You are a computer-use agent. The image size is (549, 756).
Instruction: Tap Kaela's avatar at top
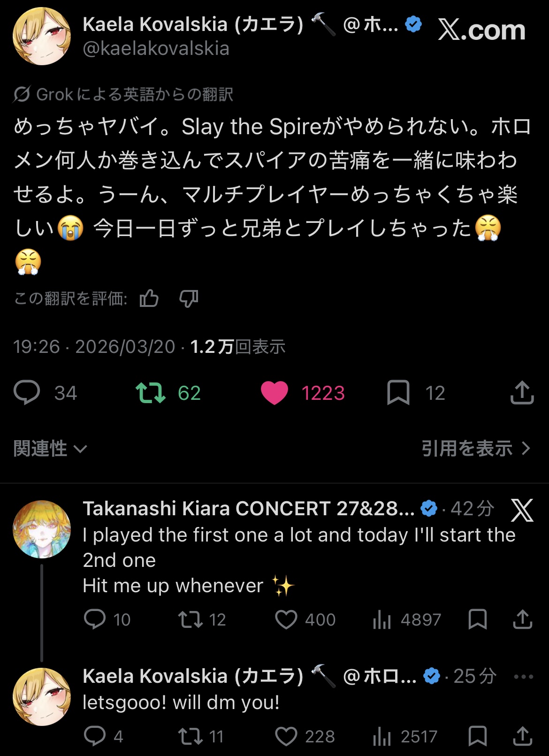(x=42, y=36)
